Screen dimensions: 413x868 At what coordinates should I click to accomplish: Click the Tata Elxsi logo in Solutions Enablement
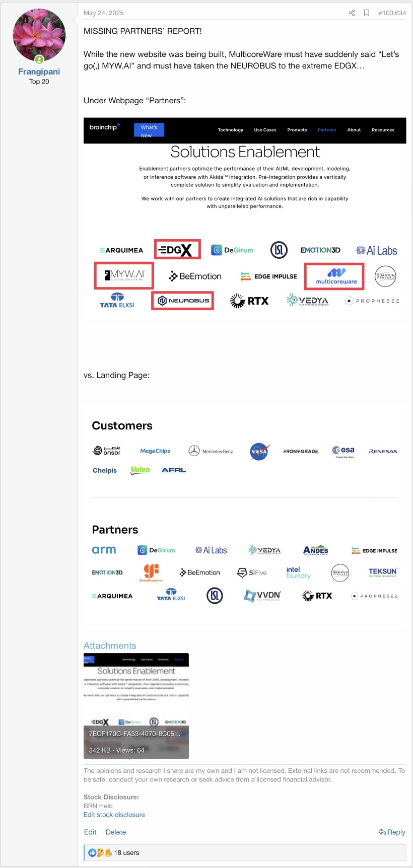tap(117, 301)
